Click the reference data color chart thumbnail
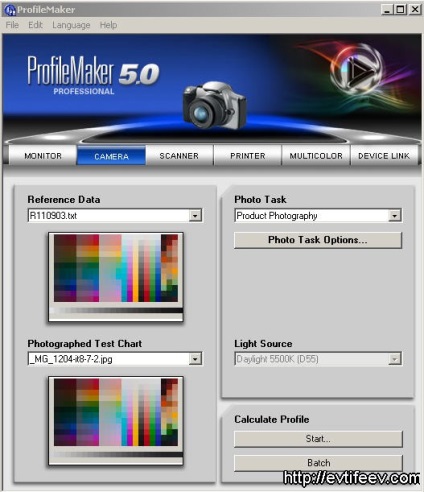Viewport: 424px width, 492px height. click(x=116, y=277)
